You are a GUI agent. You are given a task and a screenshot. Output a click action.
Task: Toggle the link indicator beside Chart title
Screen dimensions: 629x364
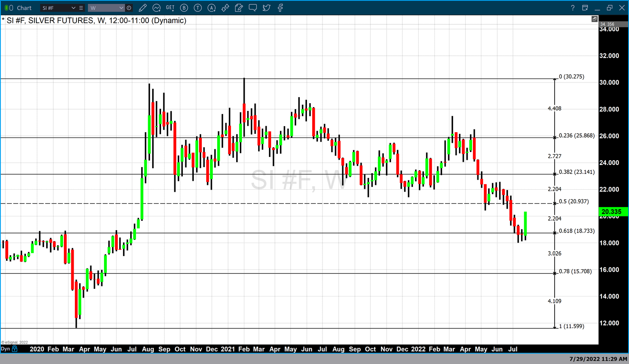click(8, 8)
